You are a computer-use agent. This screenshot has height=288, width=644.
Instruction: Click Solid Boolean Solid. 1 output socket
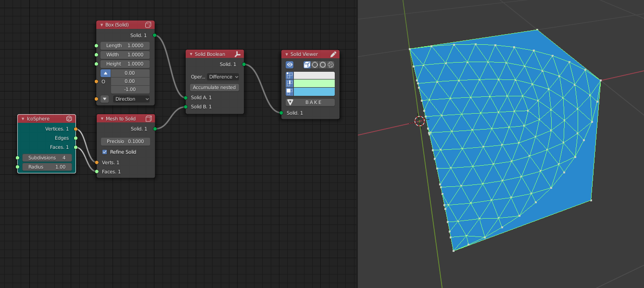[x=244, y=64]
